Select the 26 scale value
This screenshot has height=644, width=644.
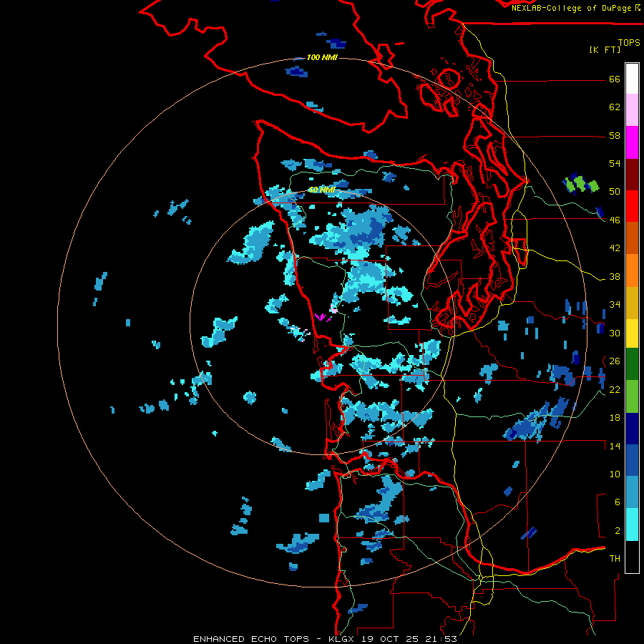[615, 361]
